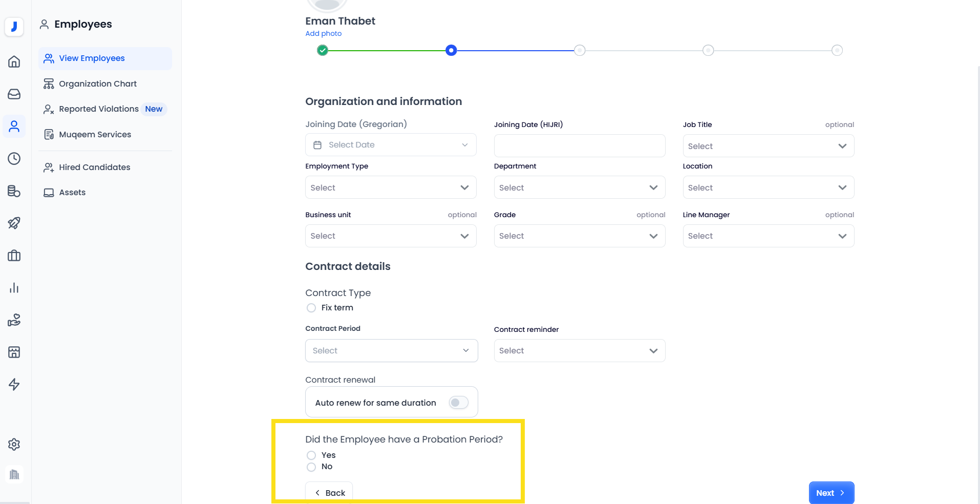The height and width of the screenshot is (504, 980).
Task: Open the Home dashboard icon
Action: tap(14, 61)
